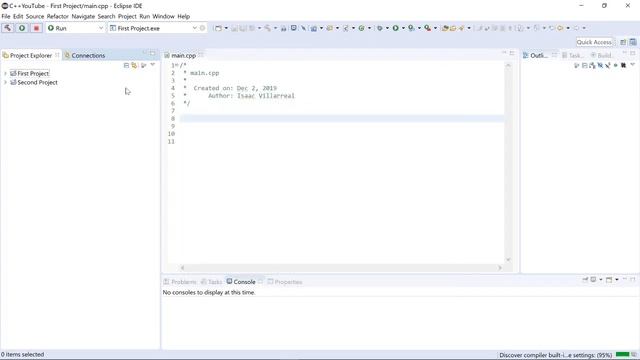640x360 pixels.
Task: Select Second Project in Project Explorer
Action: point(33,82)
